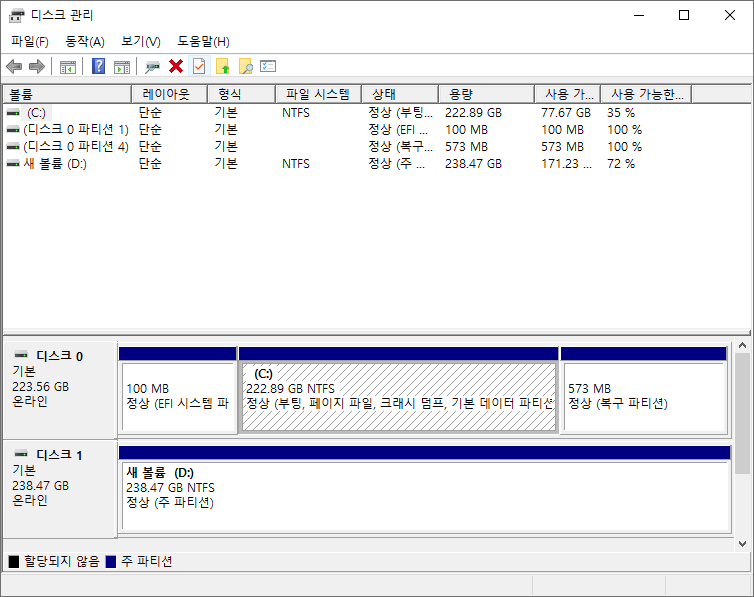Toggle the console tree pane icon
754x597 pixels.
[68, 67]
